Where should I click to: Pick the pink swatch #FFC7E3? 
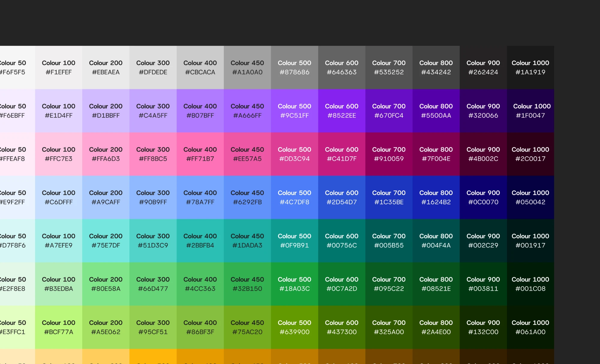point(58,154)
